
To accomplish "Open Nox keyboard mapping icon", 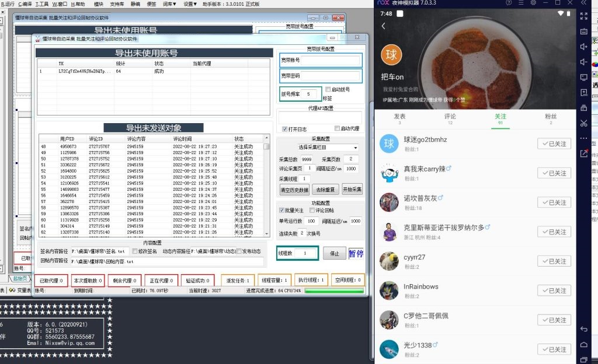I will 584,32.
